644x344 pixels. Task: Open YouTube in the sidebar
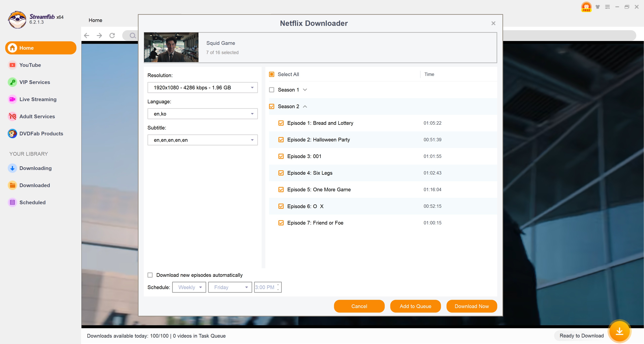click(30, 65)
